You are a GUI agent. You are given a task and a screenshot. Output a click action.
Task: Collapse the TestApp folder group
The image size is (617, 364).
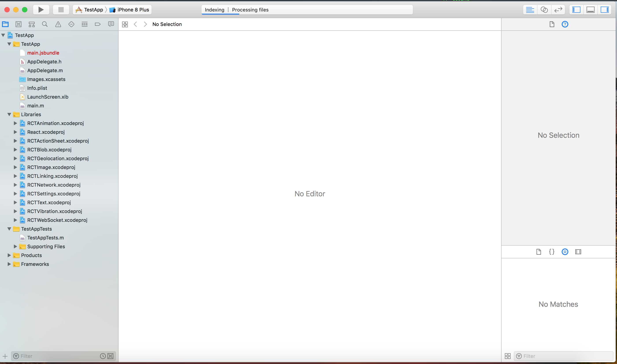(x=9, y=44)
